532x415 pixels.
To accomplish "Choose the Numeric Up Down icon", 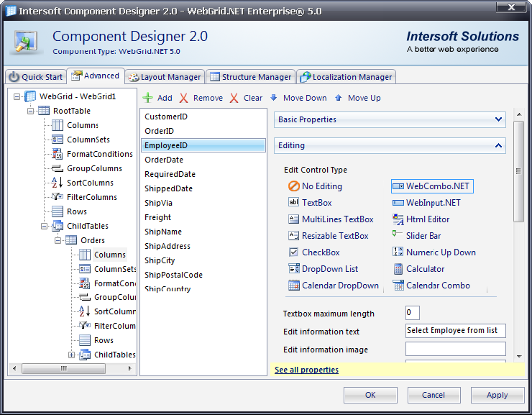I will (398, 252).
